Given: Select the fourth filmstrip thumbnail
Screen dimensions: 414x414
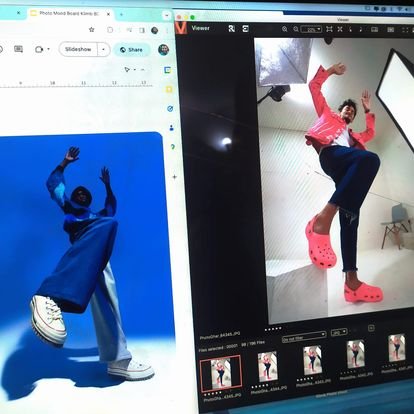Looking at the screenshot, I should [x=355, y=354].
